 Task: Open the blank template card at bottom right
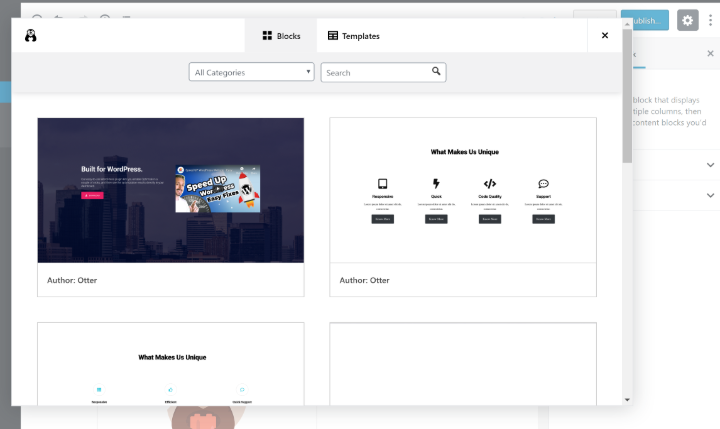(463, 364)
